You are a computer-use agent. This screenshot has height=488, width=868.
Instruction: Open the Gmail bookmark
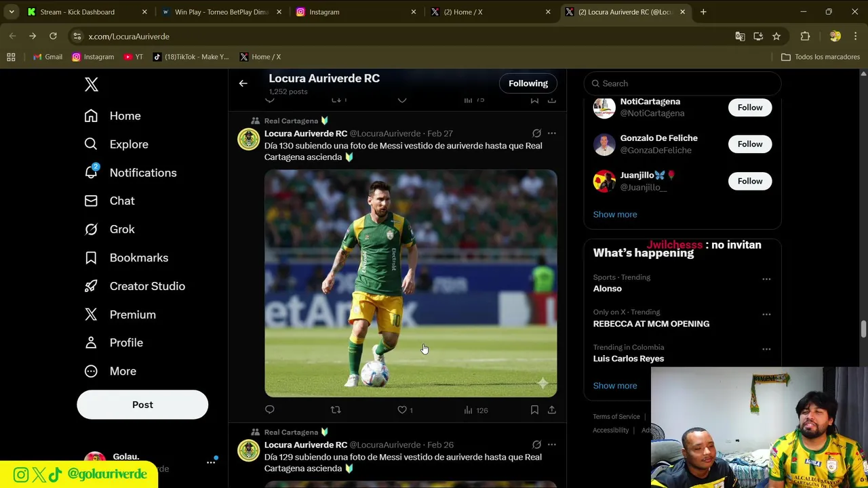tap(47, 57)
